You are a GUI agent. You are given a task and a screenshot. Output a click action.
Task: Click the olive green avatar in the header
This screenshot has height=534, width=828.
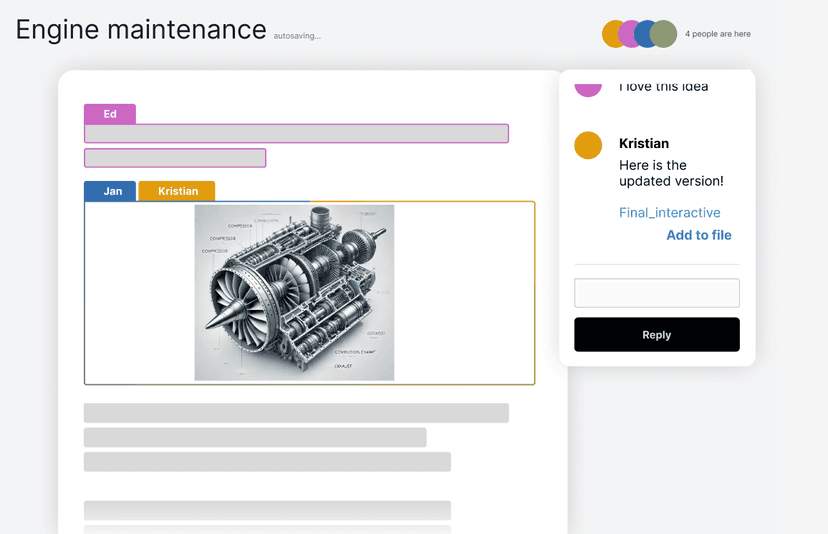pos(665,34)
